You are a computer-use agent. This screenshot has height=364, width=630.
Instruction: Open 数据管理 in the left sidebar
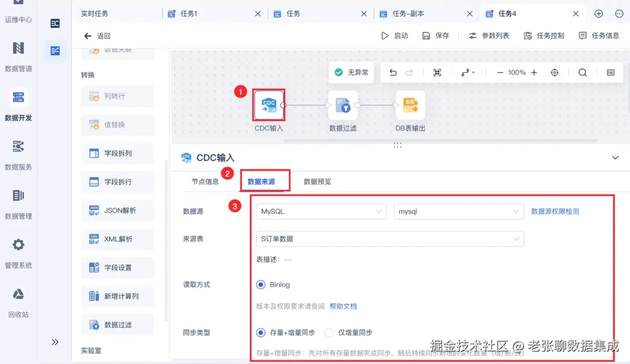click(x=18, y=204)
